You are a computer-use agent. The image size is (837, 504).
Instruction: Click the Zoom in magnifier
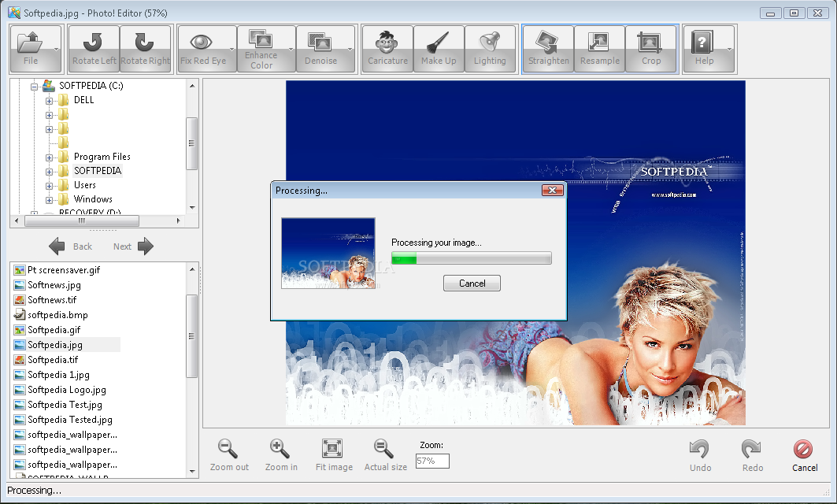click(x=280, y=448)
